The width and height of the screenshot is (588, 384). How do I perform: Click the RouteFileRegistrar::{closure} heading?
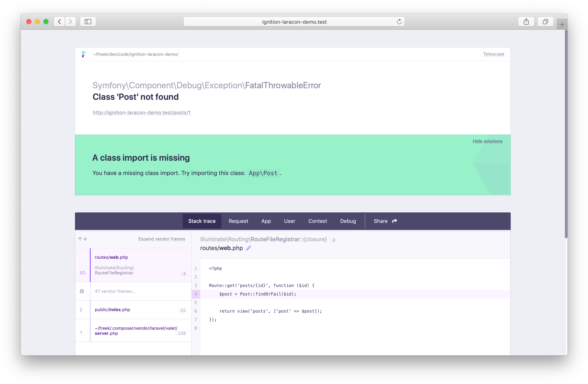tap(263, 239)
